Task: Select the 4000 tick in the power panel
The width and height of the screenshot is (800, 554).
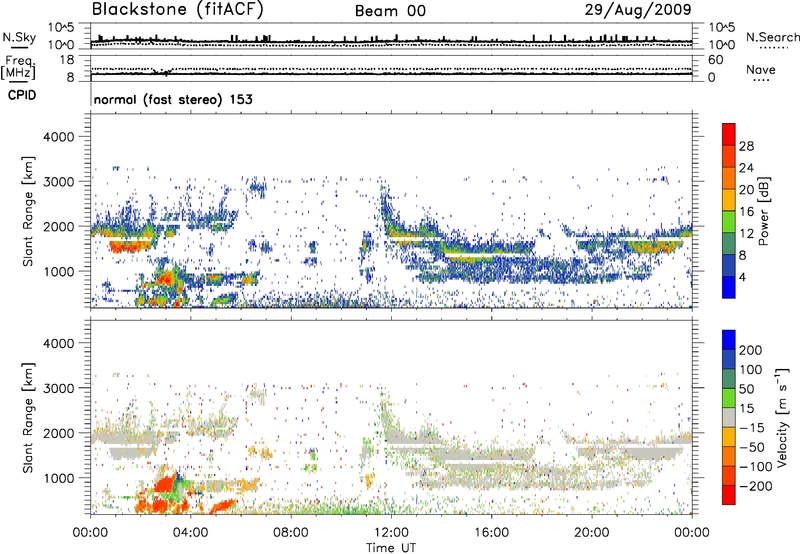Action: tap(59, 137)
